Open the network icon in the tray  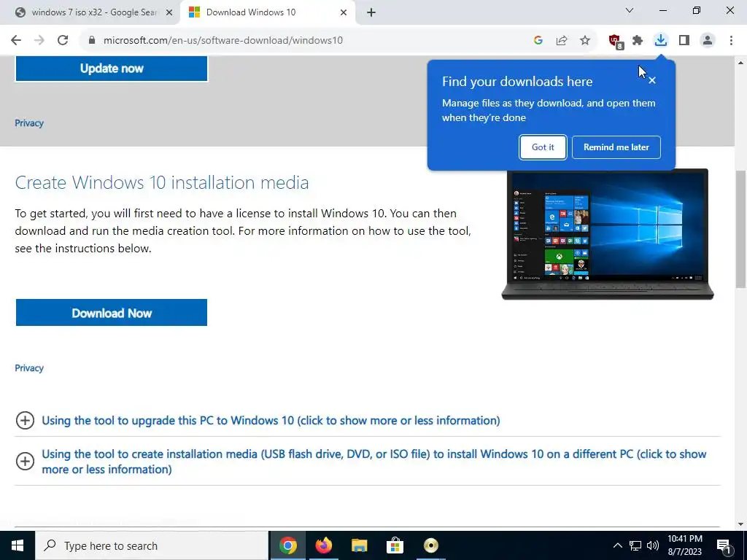(635, 545)
